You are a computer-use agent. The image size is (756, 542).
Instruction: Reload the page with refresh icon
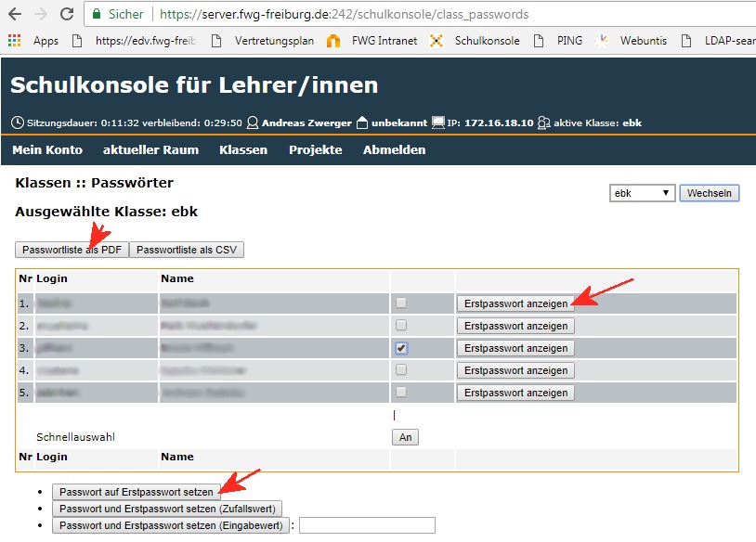coord(67,15)
